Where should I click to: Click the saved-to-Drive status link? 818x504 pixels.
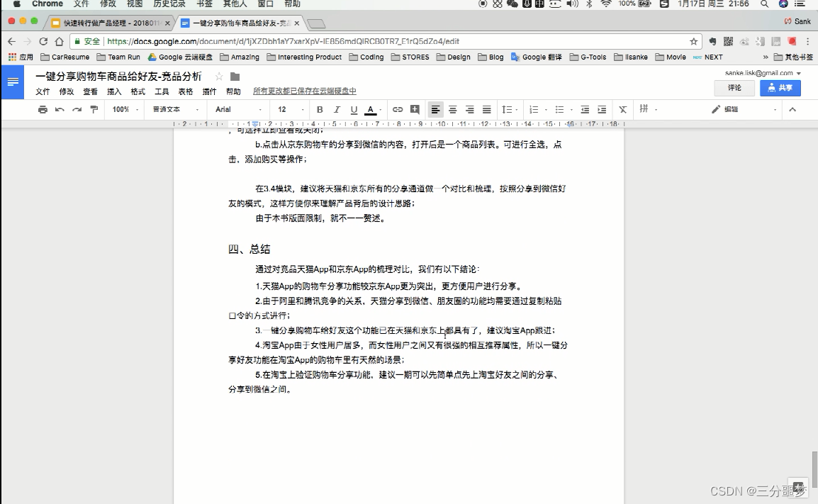click(305, 91)
